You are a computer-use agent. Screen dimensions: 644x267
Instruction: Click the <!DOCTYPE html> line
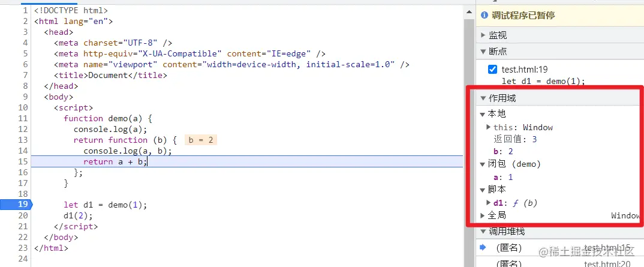pyautogui.click(x=71, y=10)
